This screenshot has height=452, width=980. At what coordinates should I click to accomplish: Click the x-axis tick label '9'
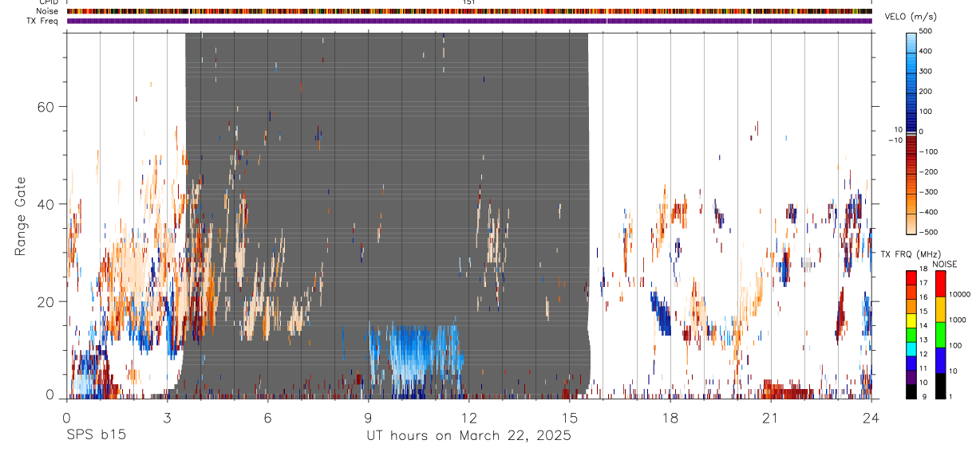[x=368, y=418]
